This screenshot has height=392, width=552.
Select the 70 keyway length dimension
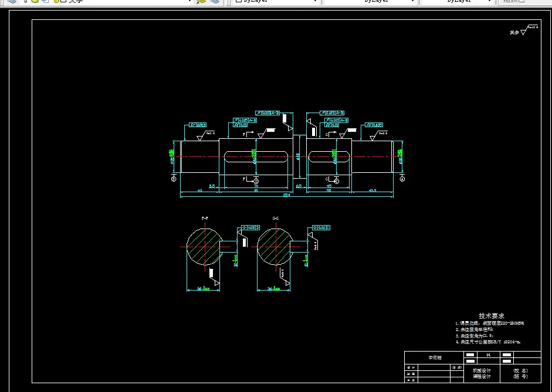pyautogui.click(x=256, y=186)
